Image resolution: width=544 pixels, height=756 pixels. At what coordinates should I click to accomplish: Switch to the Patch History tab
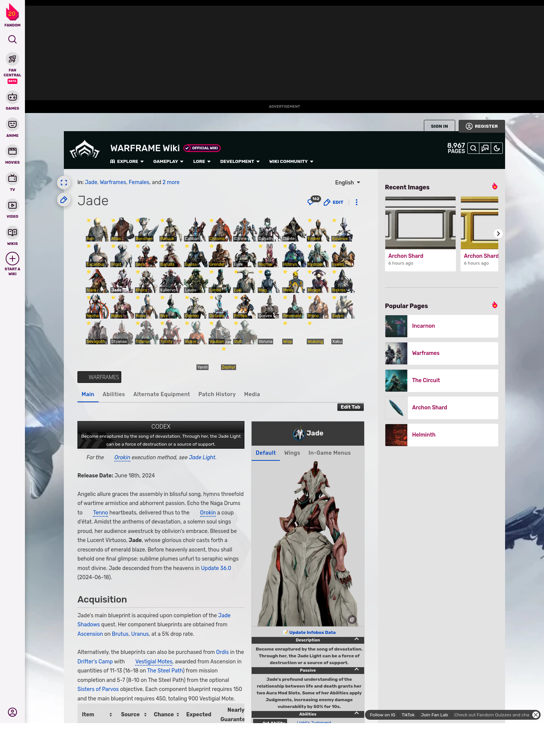click(x=217, y=394)
